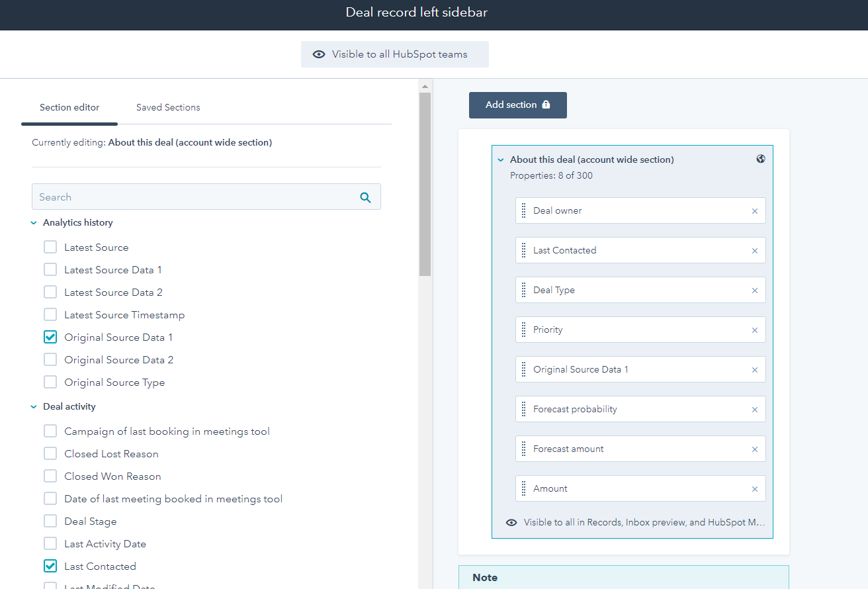The height and width of the screenshot is (589, 868).
Task: Check Campaign of last booking in meetings tool
Action: pos(50,431)
